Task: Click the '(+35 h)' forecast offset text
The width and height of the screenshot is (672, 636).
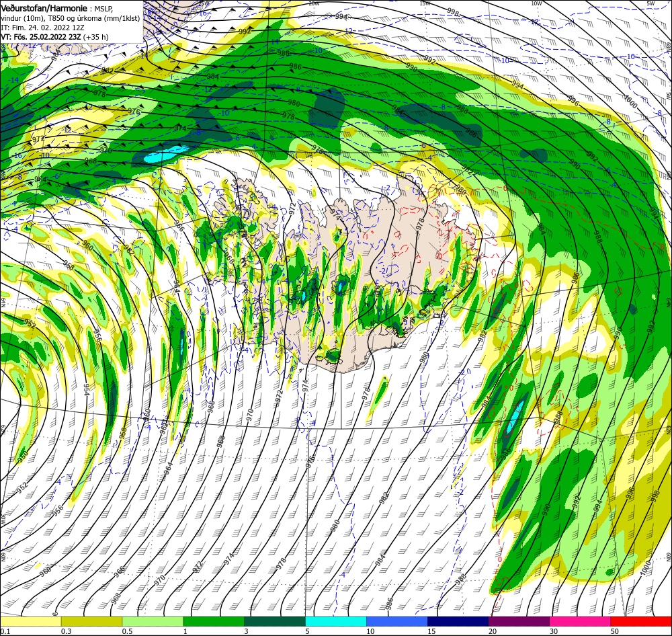Action: point(96,37)
